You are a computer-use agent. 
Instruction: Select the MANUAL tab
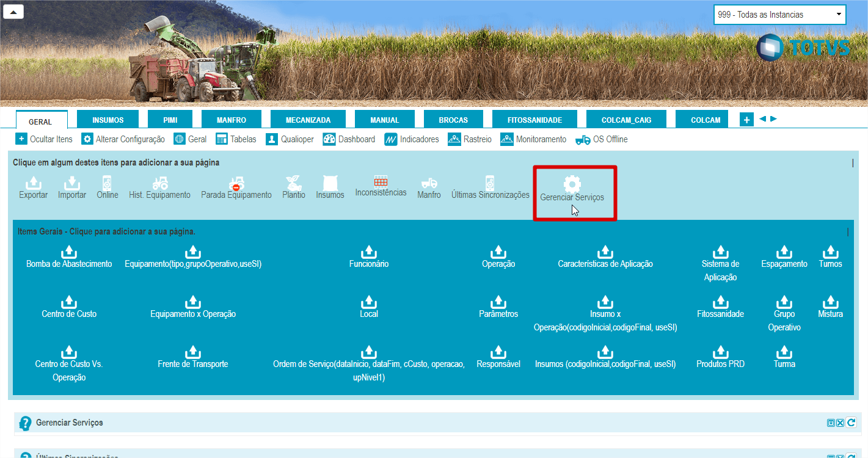coord(385,120)
